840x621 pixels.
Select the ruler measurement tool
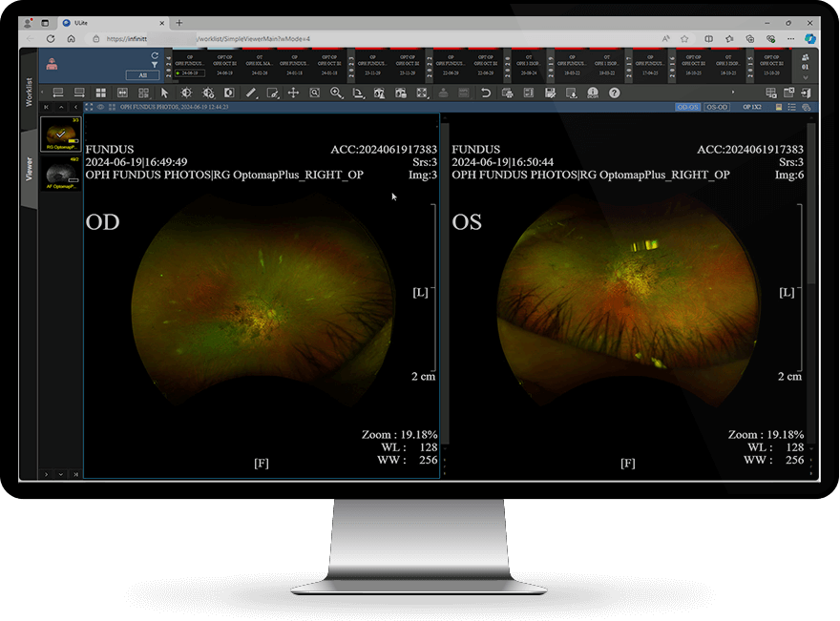(251, 93)
